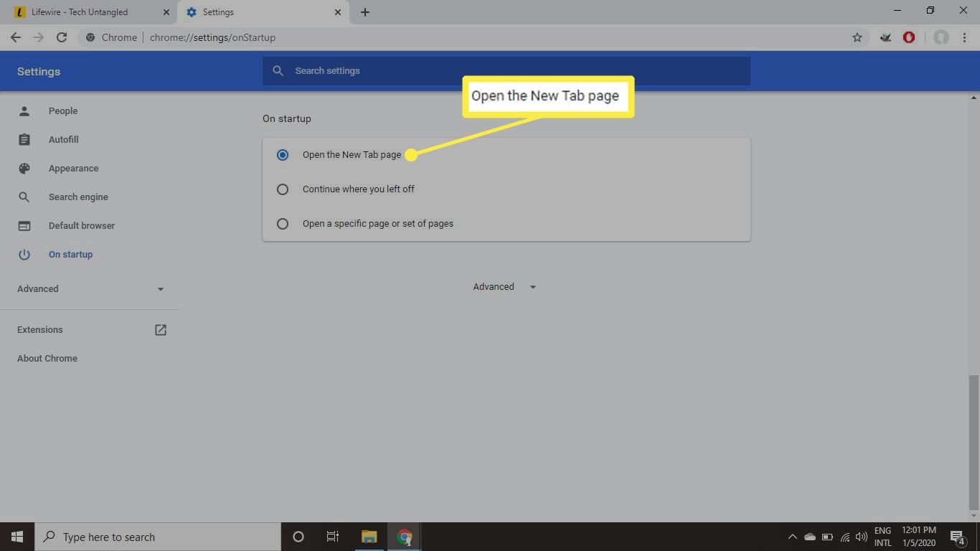
Task: Click the Wi-Fi network icon in the tray
Action: tap(845, 537)
